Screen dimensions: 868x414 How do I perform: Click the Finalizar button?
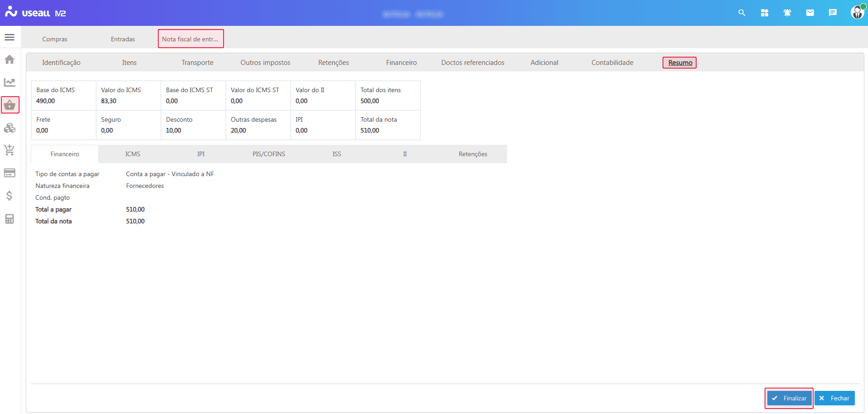click(x=789, y=398)
